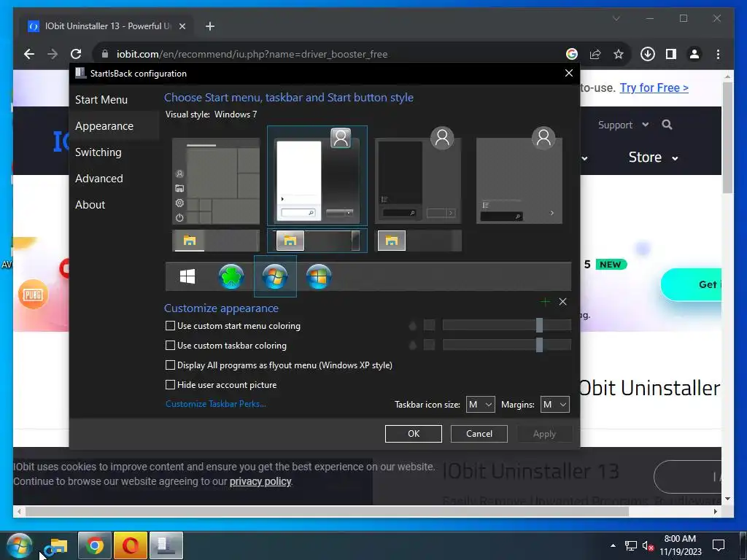Screen dimensions: 747x560
Task: Choose the Windows 7 taskbar style preview
Action: pyautogui.click(x=317, y=241)
